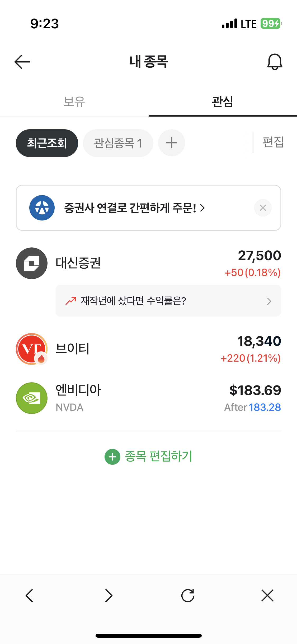
Task: Tap the back arrow in header
Action: (x=22, y=62)
